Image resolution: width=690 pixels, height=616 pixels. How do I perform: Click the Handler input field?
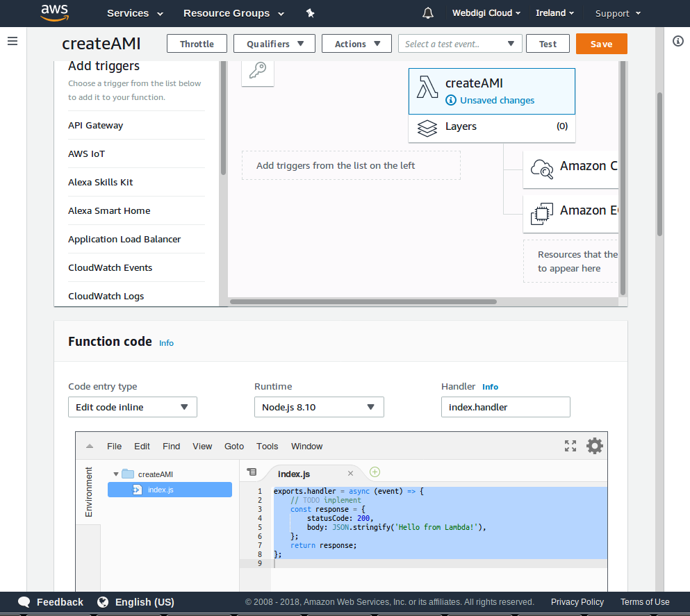click(506, 407)
